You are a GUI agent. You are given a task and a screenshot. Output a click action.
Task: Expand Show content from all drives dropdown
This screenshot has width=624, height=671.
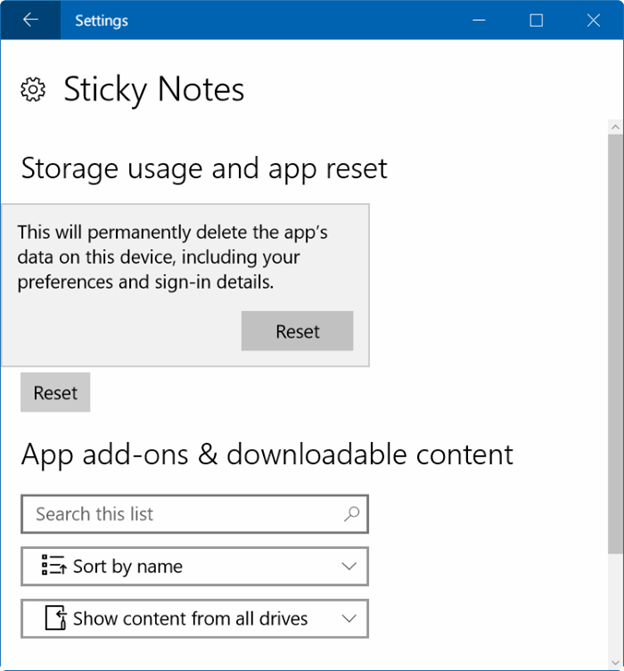point(195,618)
